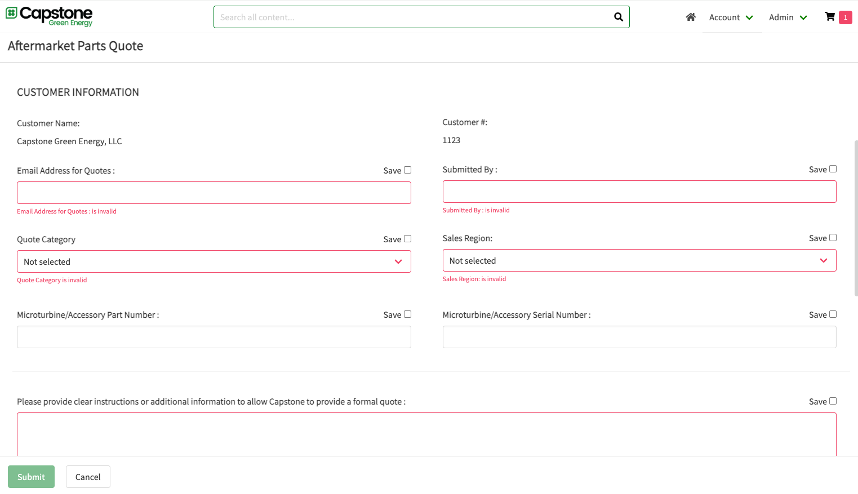Check Save for Sales Region
Image resolution: width=858 pixels, height=494 pixels.
pyautogui.click(x=833, y=237)
